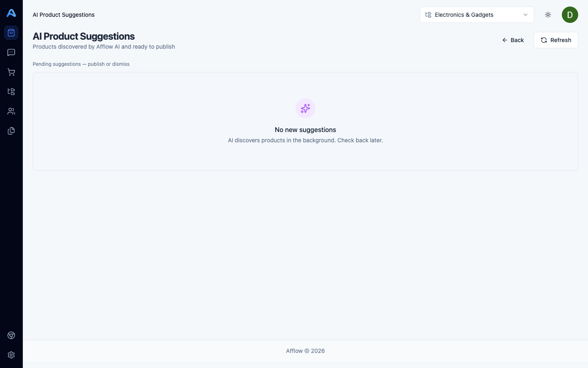The width and height of the screenshot is (588, 368).
Task: Expand the chevron next to Electronics & Gadgets
Action: click(x=526, y=15)
